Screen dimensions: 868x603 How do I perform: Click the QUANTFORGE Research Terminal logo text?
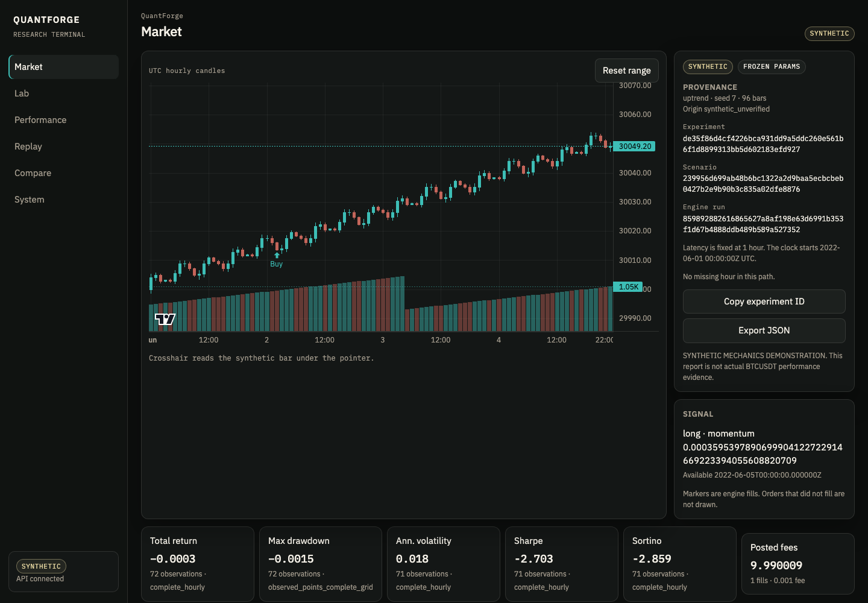pos(49,27)
